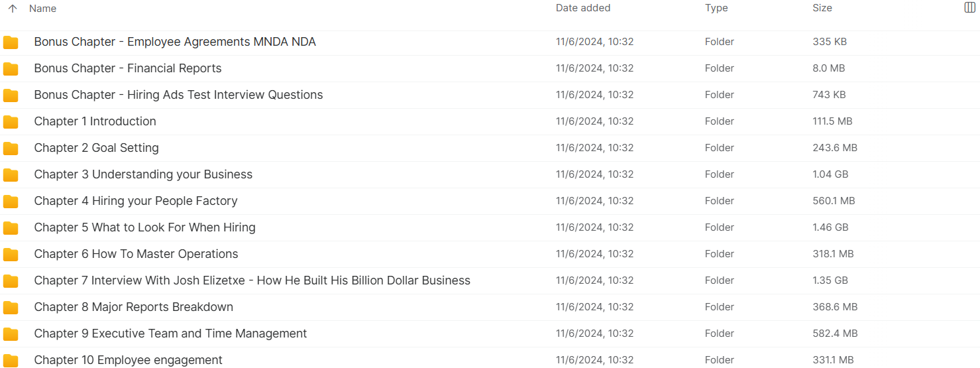Viewport: 980px width, 368px height.
Task: Click folder icon for Chapter 8 Major Reports Breakdown
Action: coord(11,308)
